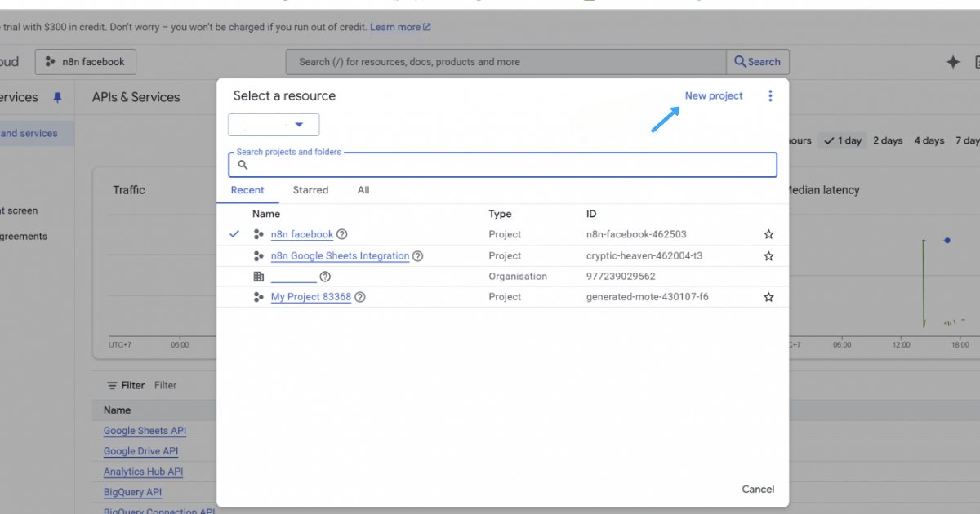Open the "n8n facebook" project picker
Viewport: 980px width, 514px height.
85,61
